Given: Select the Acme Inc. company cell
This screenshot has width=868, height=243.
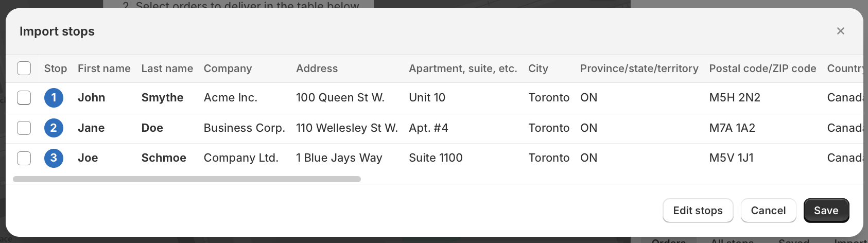Looking at the screenshot, I should pyautogui.click(x=230, y=98).
